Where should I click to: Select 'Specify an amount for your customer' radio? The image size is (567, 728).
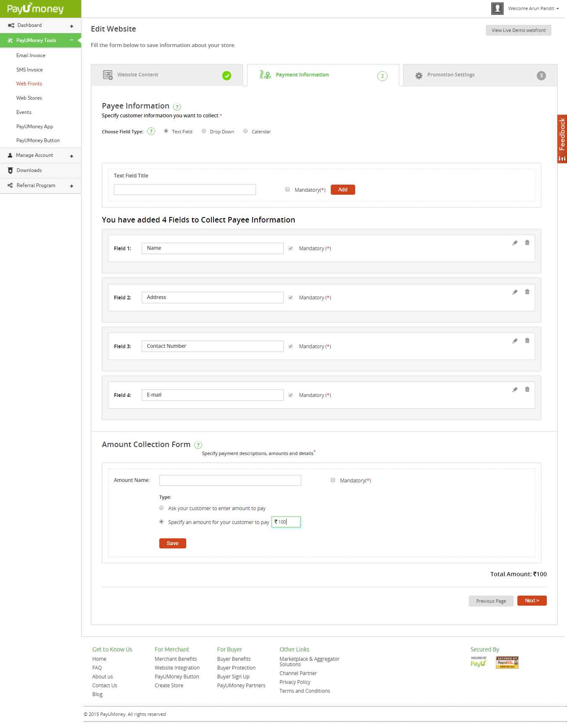pos(161,522)
